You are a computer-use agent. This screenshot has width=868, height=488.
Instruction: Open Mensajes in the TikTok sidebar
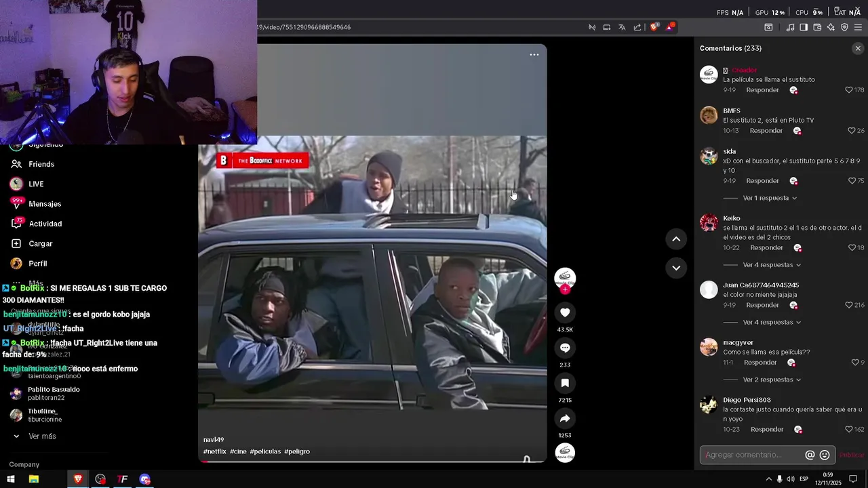[36, 203]
